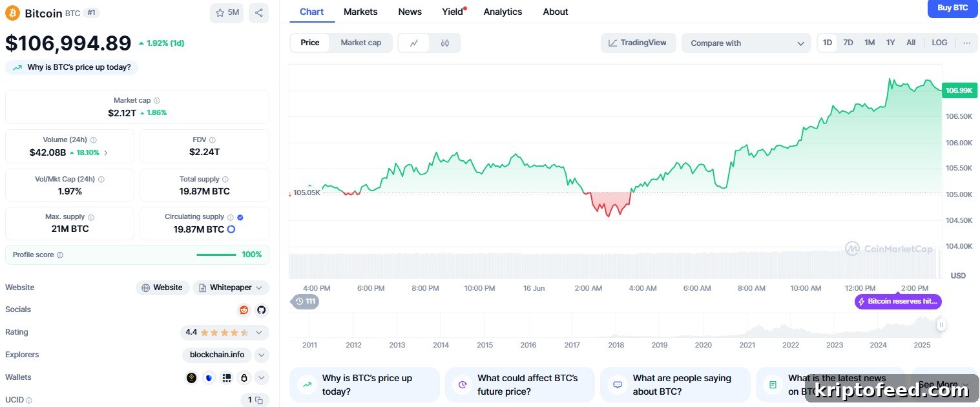The width and height of the screenshot is (980, 407).
Task: Open the Binance wallet icon
Action: click(x=191, y=378)
